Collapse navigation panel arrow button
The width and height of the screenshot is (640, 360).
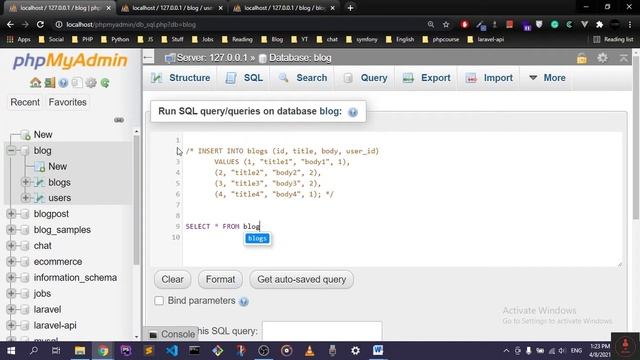[148, 58]
